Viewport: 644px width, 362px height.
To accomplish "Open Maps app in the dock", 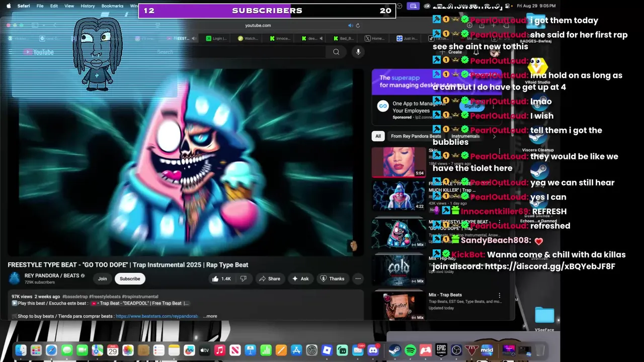I will pos(97,350).
